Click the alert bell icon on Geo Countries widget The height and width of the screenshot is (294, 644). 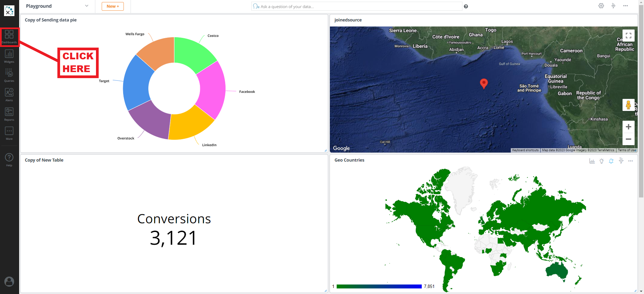pyautogui.click(x=611, y=161)
